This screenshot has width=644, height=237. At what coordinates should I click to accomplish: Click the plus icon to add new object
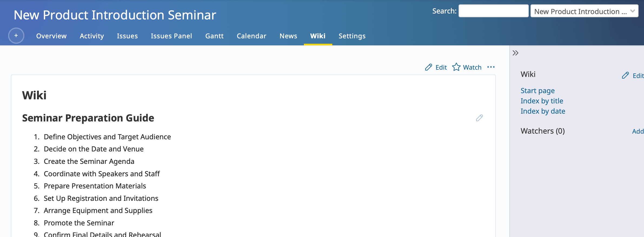coord(16,36)
